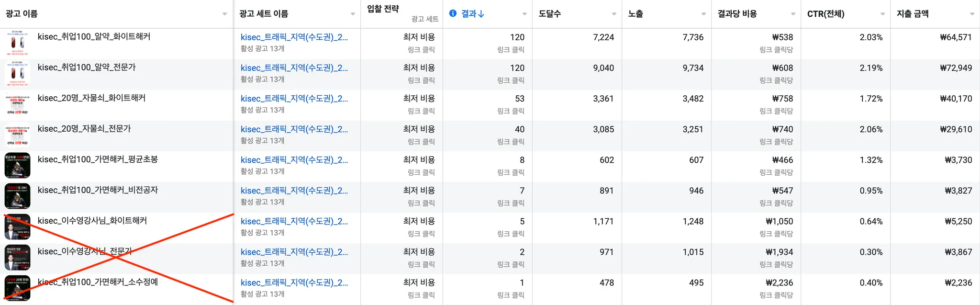Open ad set link in kisec_취업100_가면해커_비전공자 row
The width and height of the screenshot is (980, 305).
pyautogui.click(x=294, y=191)
